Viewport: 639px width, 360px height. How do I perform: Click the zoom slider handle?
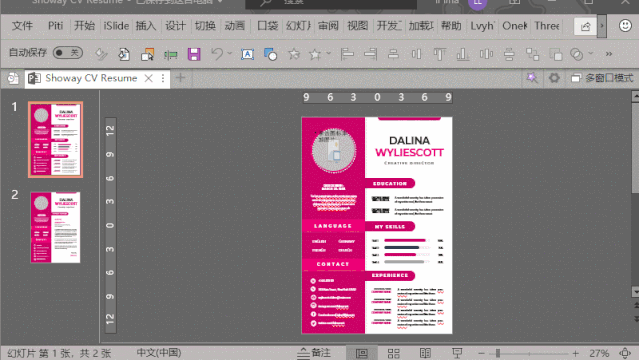coord(498,353)
